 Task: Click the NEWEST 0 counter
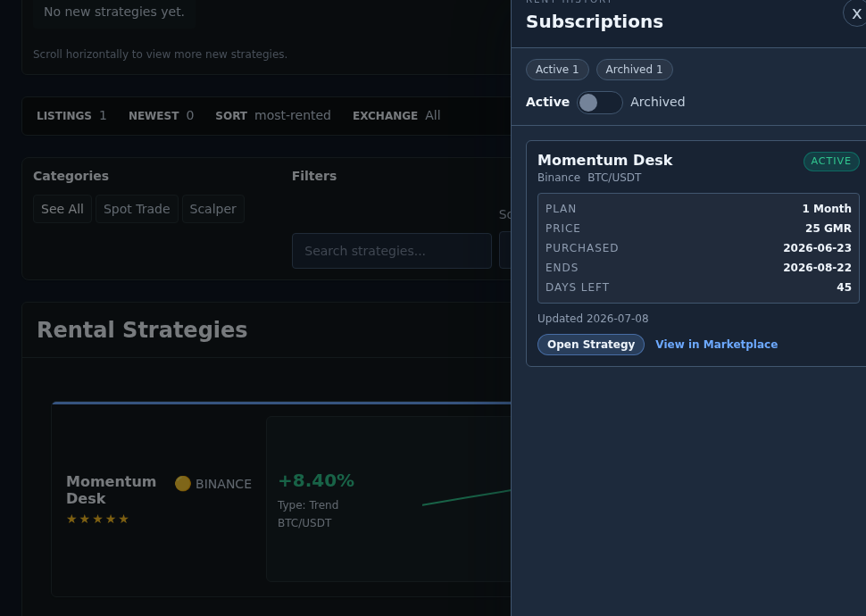pos(162,115)
